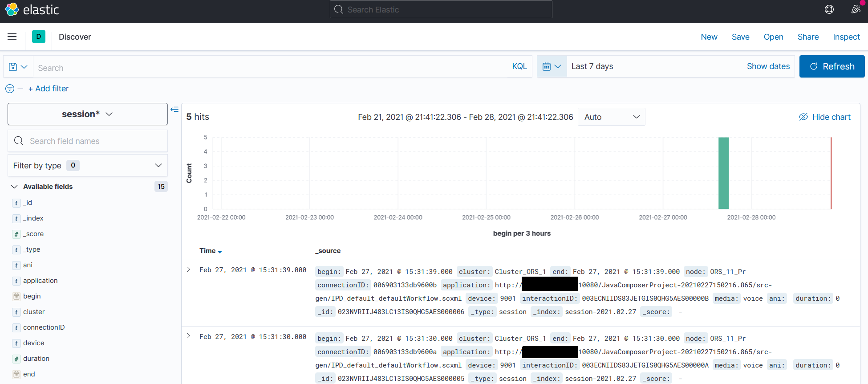
Task: Click the Elastic logo home icon
Action: click(12, 9)
